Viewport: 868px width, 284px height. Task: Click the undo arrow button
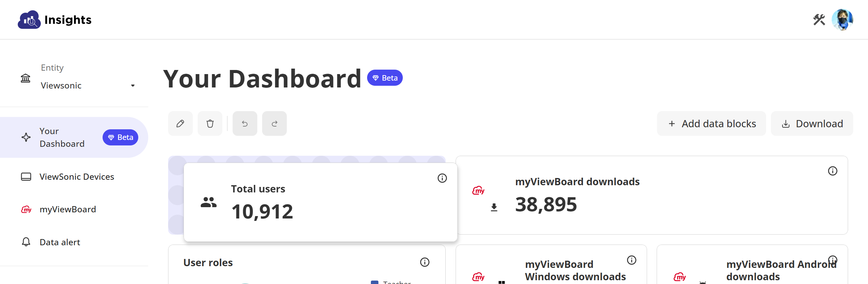(x=245, y=123)
